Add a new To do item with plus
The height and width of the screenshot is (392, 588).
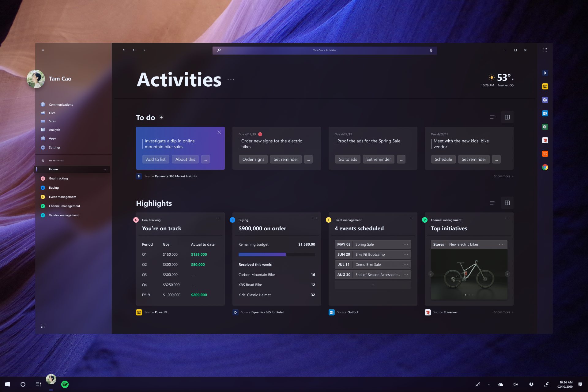coord(161,117)
